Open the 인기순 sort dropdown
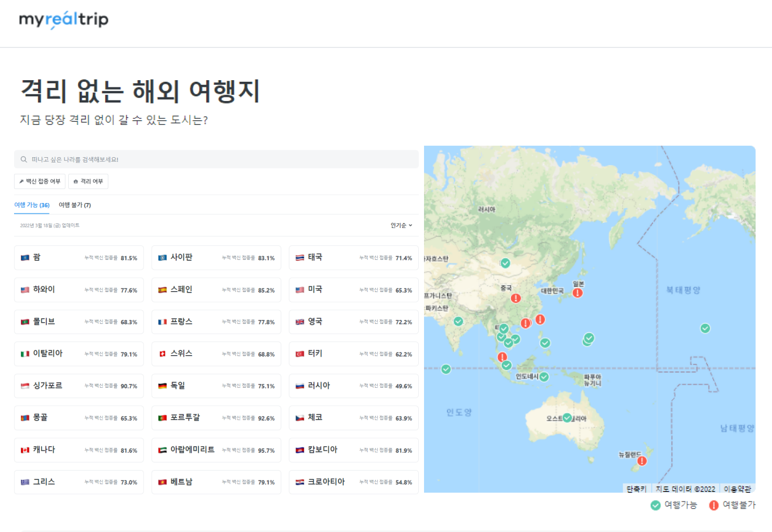This screenshot has width=772, height=532. (x=401, y=225)
